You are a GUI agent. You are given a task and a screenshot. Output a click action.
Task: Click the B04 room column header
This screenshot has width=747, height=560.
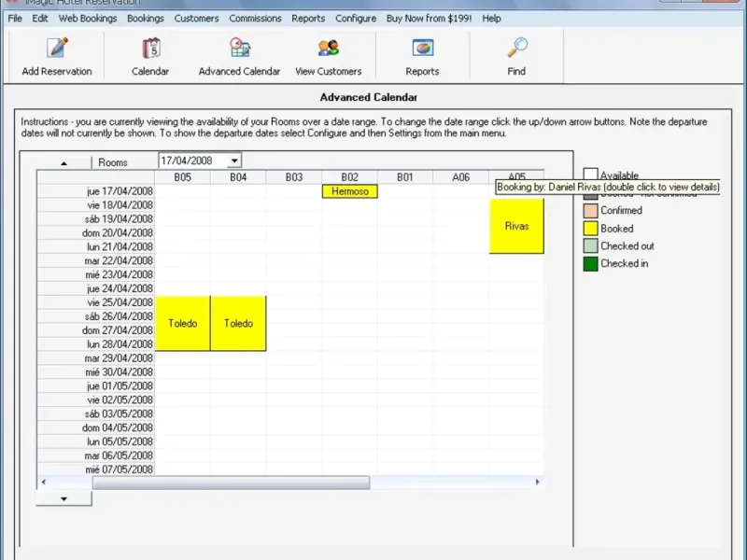(238, 177)
